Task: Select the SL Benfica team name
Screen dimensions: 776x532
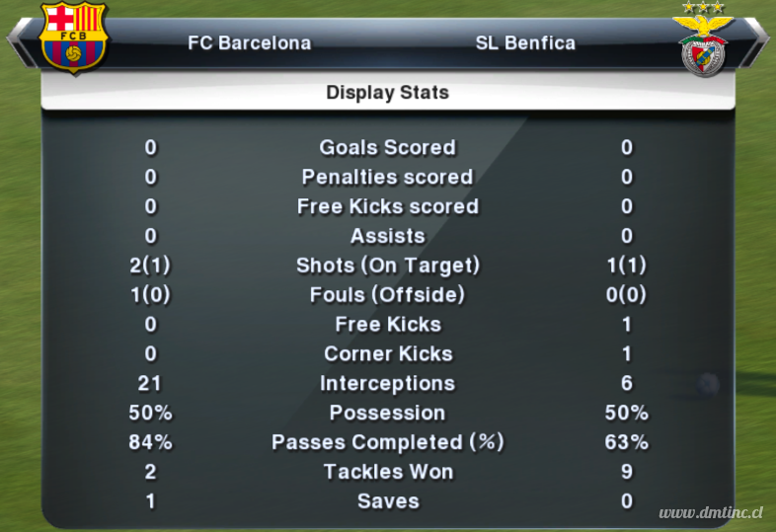Action: click(525, 43)
